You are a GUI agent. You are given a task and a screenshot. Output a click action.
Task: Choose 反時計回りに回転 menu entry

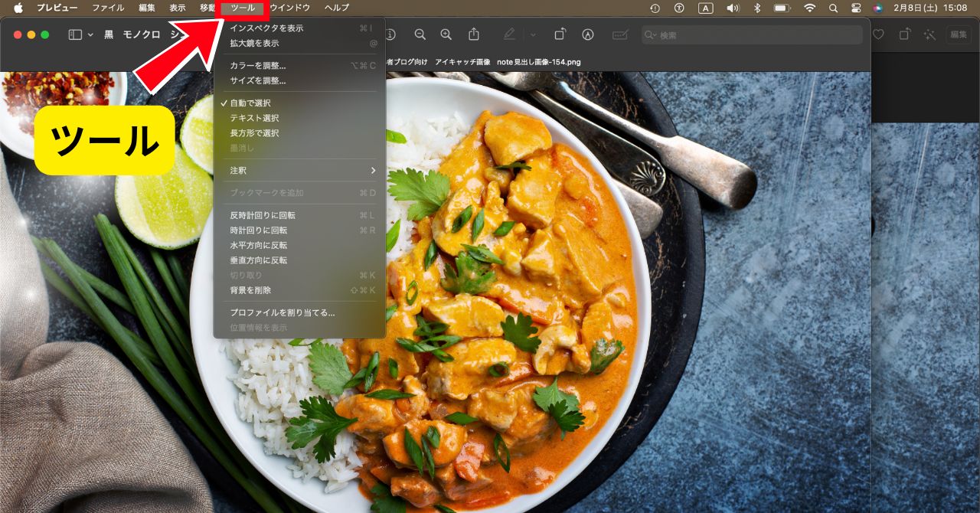click(x=299, y=215)
